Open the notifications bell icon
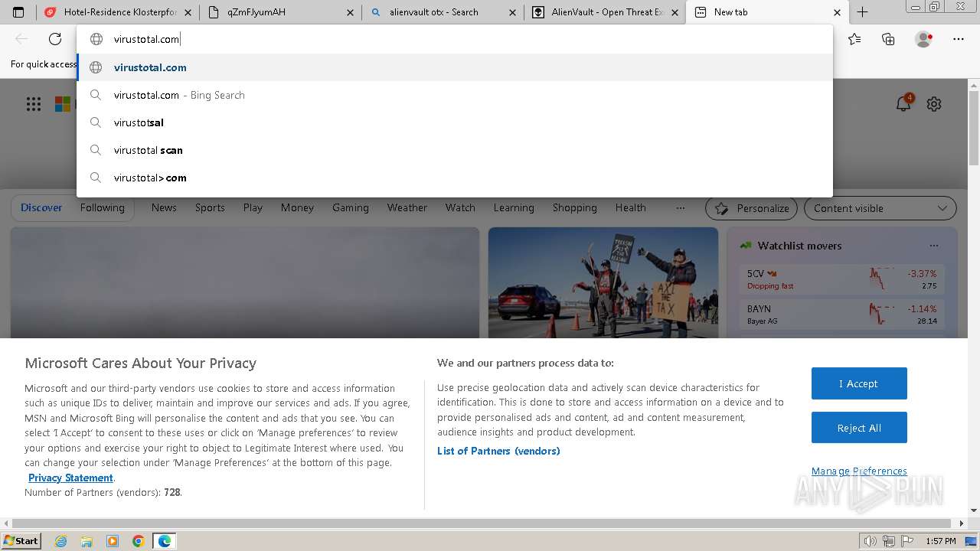This screenshot has width=980, height=551. [904, 103]
